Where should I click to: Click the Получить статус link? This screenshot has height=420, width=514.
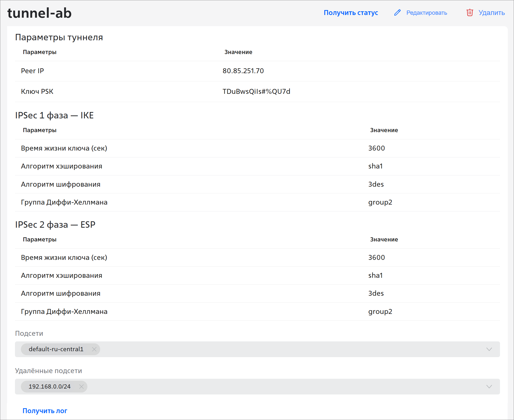pyautogui.click(x=351, y=13)
